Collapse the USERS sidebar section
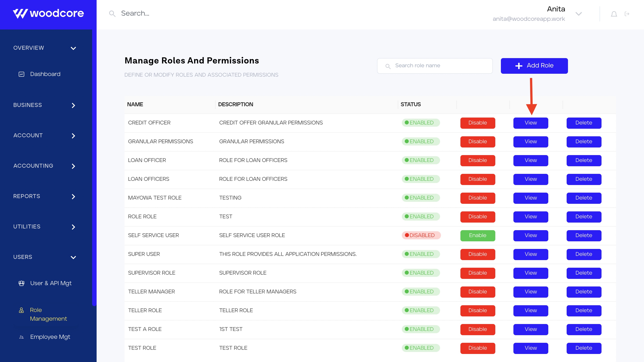The height and width of the screenshot is (362, 644). pos(73,257)
